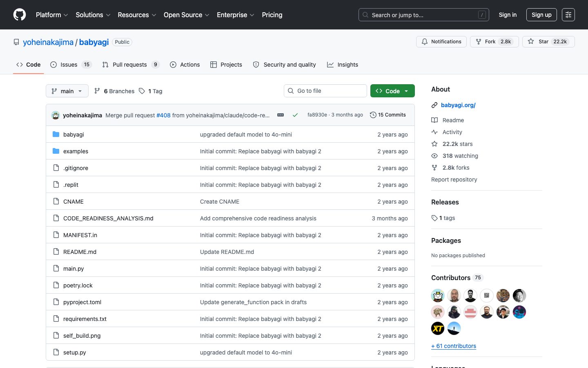Image resolution: width=588 pixels, height=368 pixels.
Task: Switch to the Code tab
Action: pyautogui.click(x=29, y=65)
